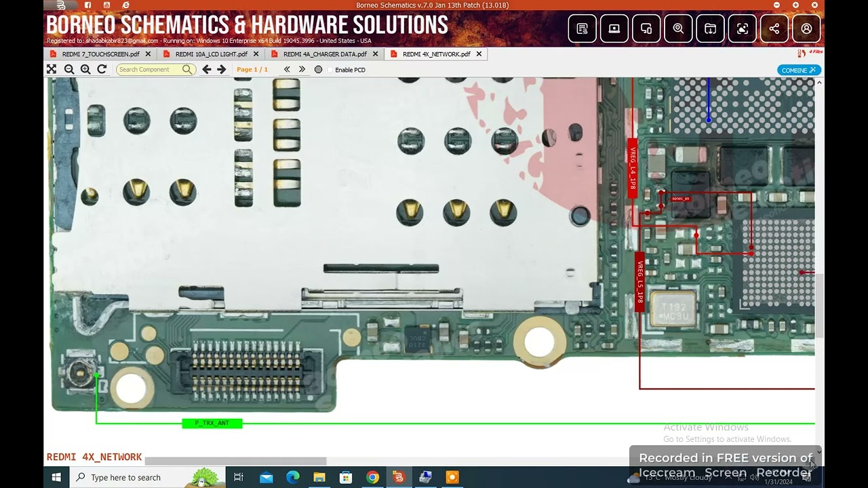Open the Facebook link icon
Screen dimensions: 868x488
point(88,5)
